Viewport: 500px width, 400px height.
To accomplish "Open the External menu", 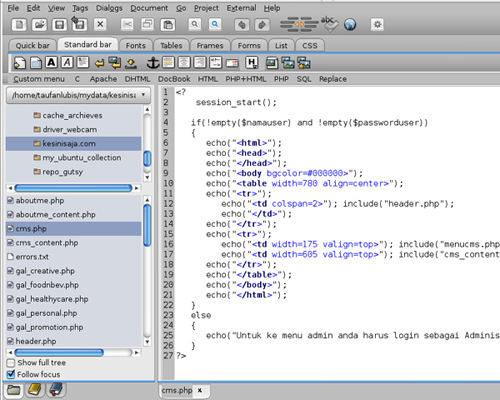I will 242,8.
